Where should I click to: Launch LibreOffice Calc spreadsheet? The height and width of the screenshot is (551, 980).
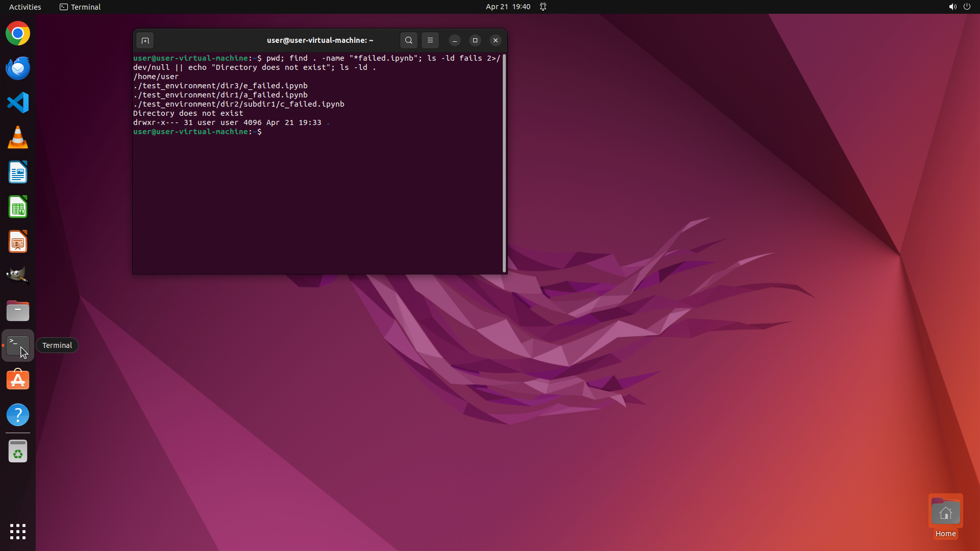point(18,207)
